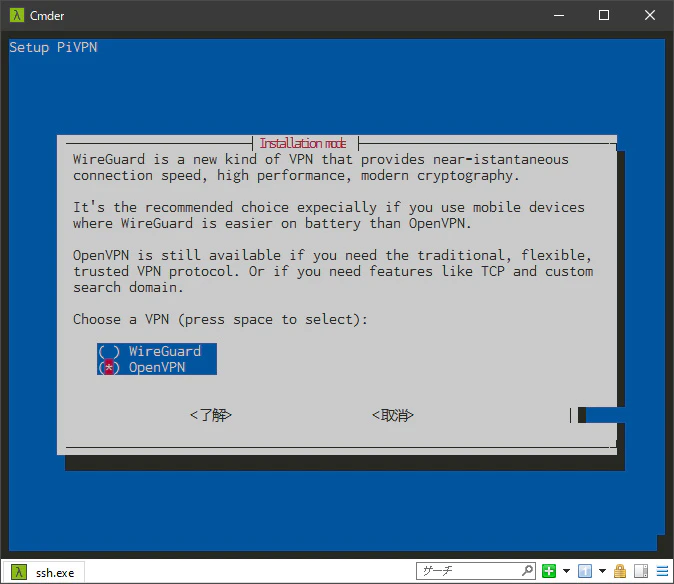Select the WireGuard radio option
The width and height of the screenshot is (674, 584).
[x=156, y=351]
